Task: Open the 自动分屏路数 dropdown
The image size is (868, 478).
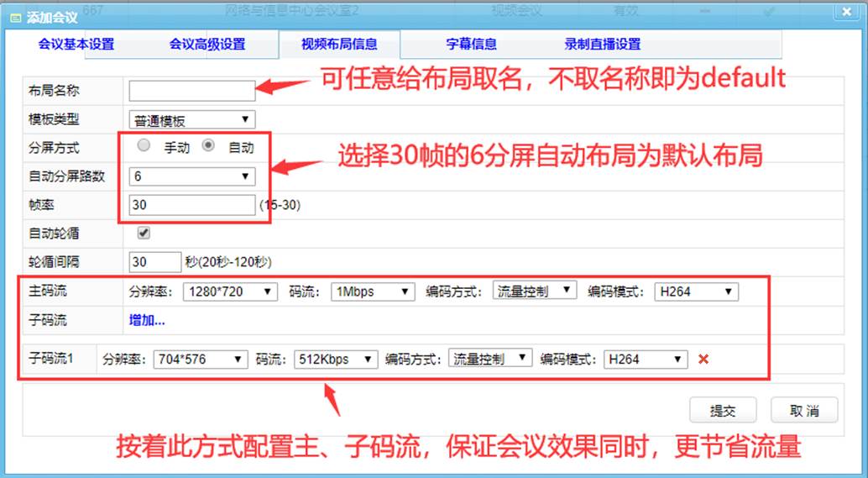Action: click(x=192, y=176)
